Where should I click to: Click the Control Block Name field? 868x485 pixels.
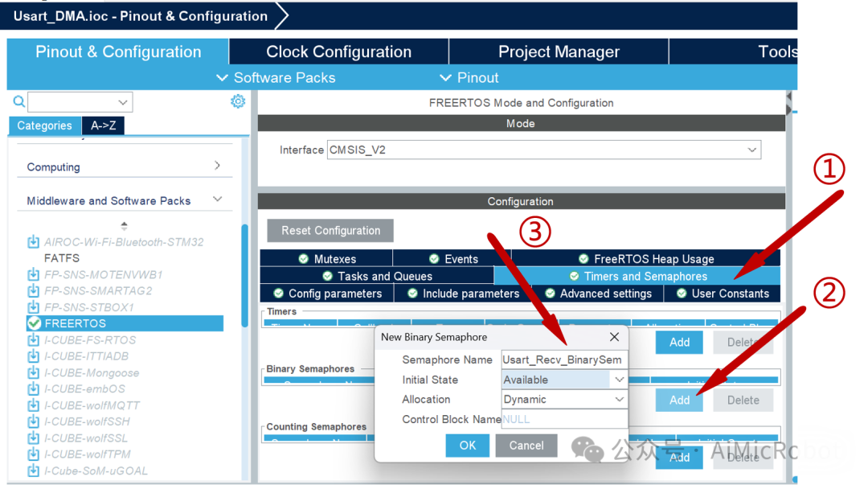[x=565, y=419]
